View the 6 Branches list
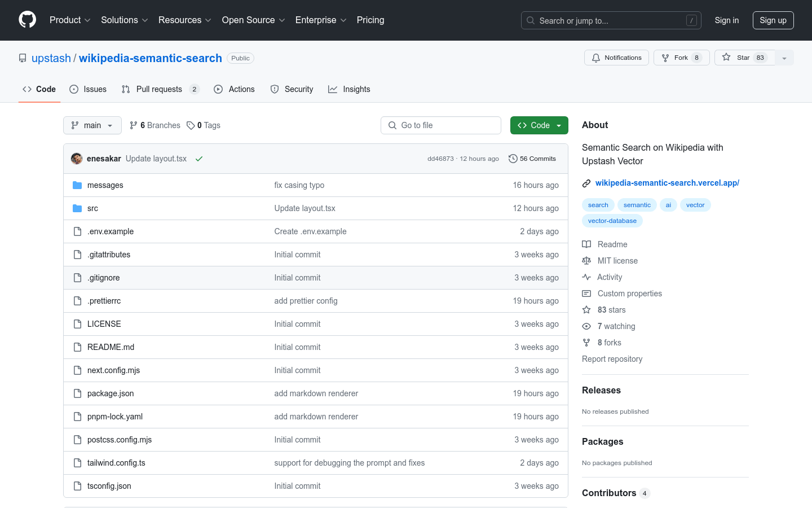 point(155,125)
